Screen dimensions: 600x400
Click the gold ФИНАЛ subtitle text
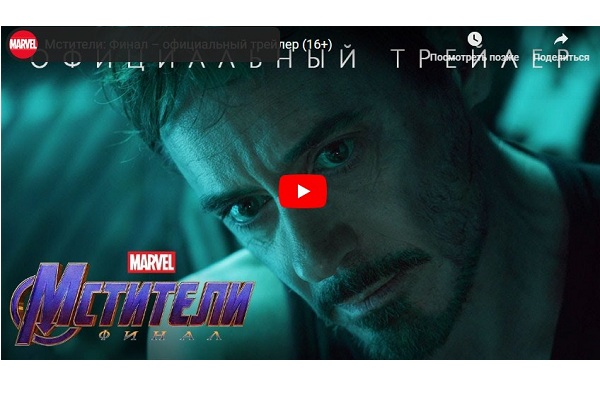(x=160, y=335)
